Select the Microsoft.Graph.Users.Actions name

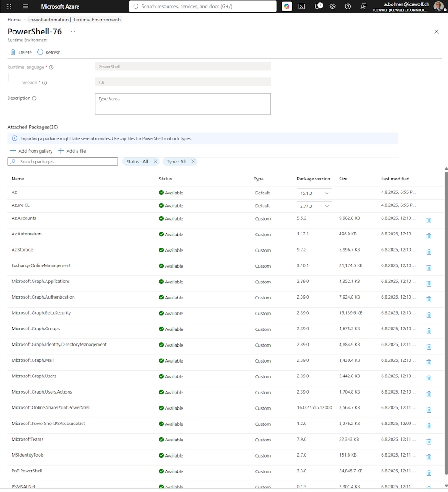[42, 392]
